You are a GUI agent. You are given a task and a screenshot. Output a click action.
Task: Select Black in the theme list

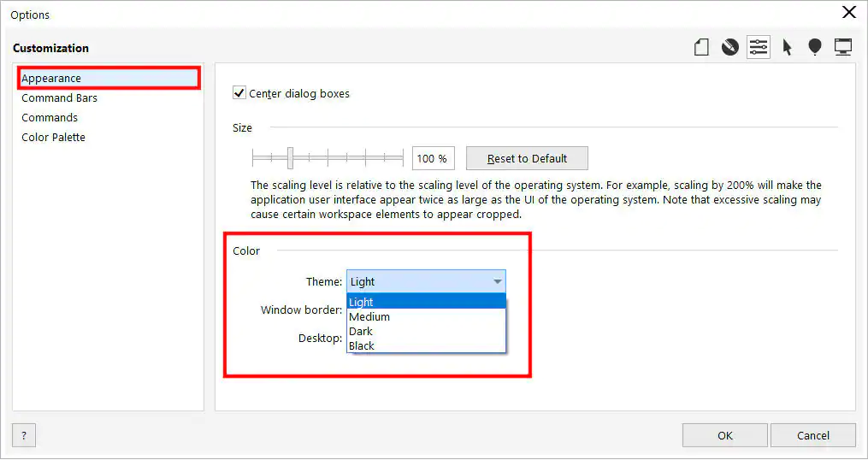[362, 345]
